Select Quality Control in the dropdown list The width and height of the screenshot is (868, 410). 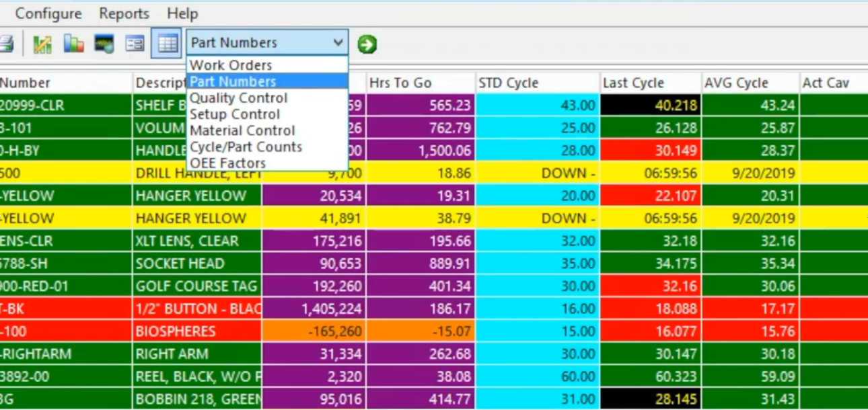click(x=238, y=98)
